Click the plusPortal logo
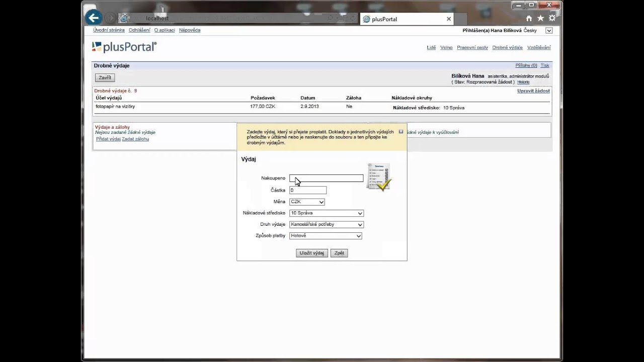The image size is (644, 362). coord(124,47)
